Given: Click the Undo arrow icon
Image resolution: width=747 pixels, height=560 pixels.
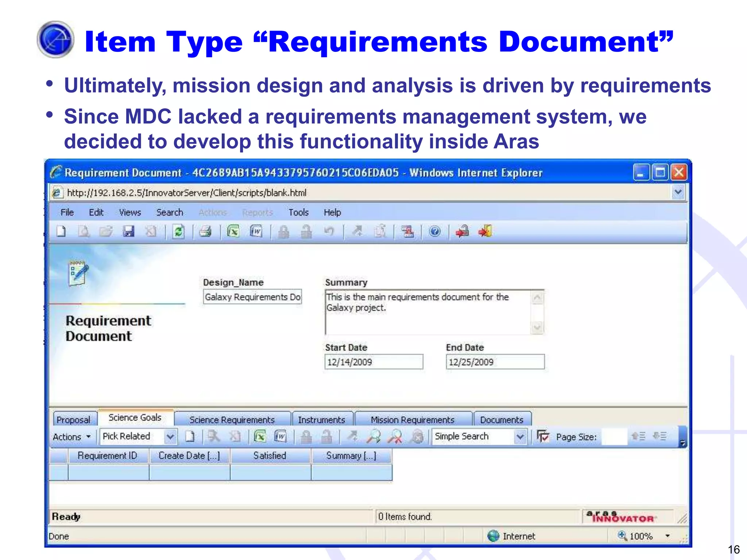Looking at the screenshot, I should pyautogui.click(x=329, y=232).
